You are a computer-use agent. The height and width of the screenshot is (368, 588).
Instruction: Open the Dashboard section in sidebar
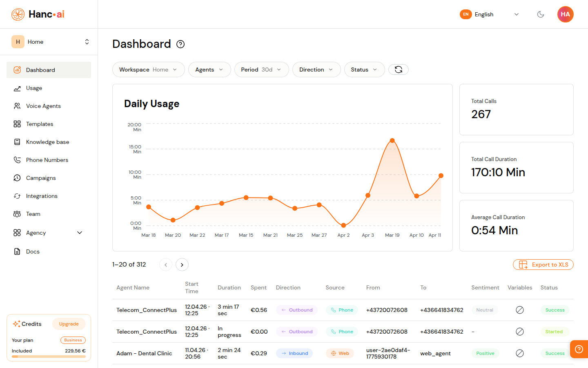point(40,70)
